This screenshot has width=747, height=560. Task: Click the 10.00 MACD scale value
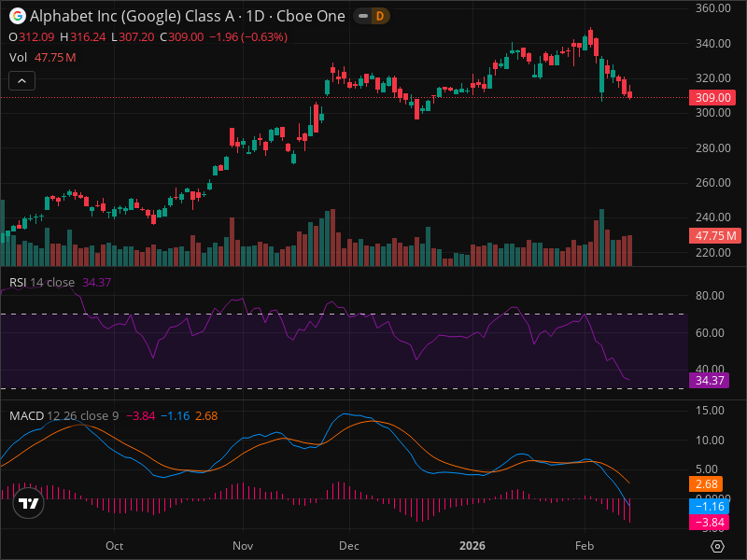click(x=710, y=440)
